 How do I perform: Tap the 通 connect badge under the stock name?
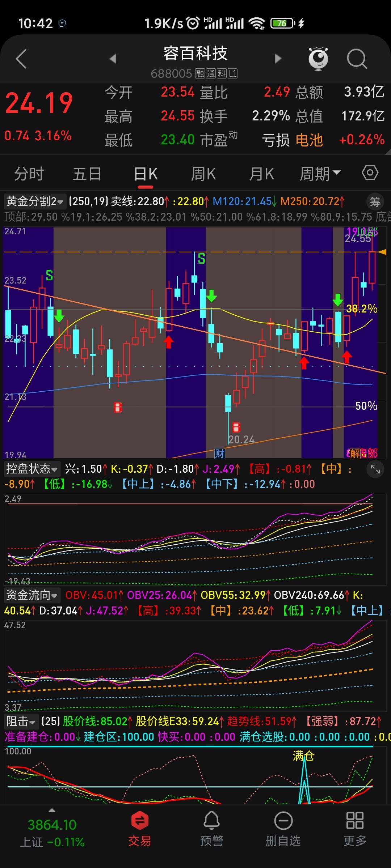(211, 74)
